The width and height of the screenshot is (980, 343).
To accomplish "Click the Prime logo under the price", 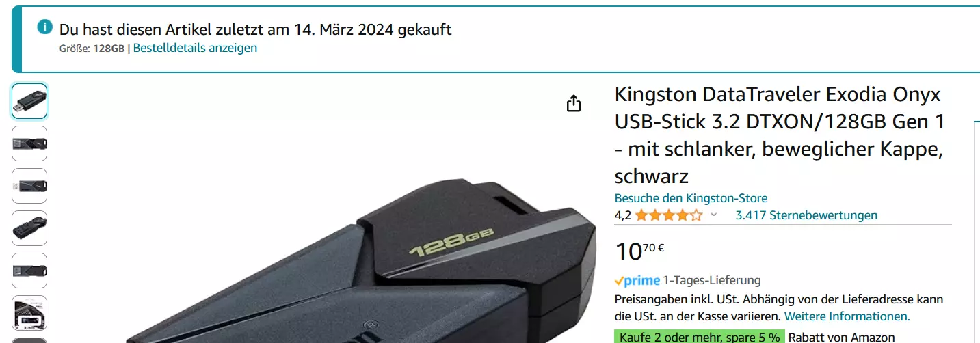I will (x=637, y=280).
